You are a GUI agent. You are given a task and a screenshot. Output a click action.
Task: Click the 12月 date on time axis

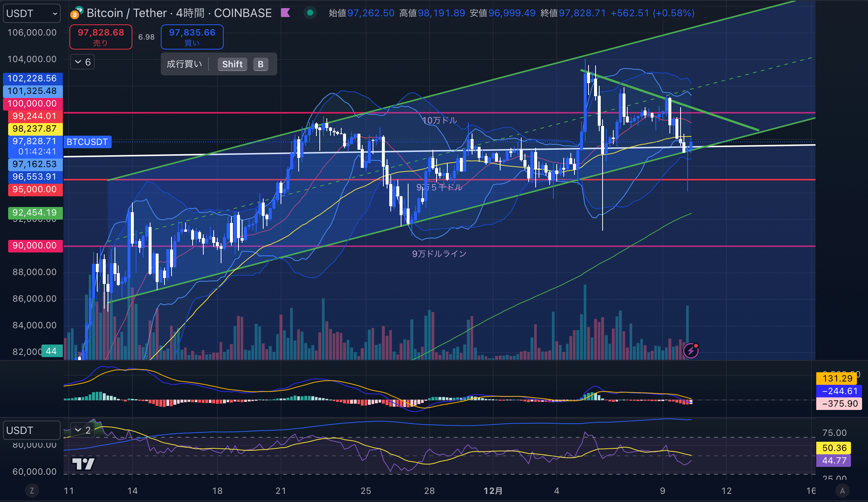[x=493, y=491]
